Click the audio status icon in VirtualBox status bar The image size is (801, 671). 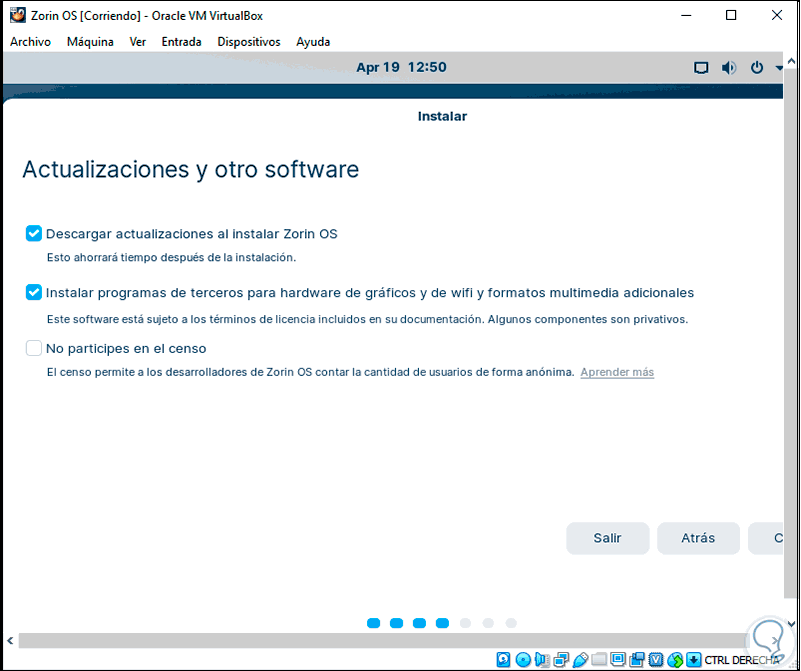(542, 660)
